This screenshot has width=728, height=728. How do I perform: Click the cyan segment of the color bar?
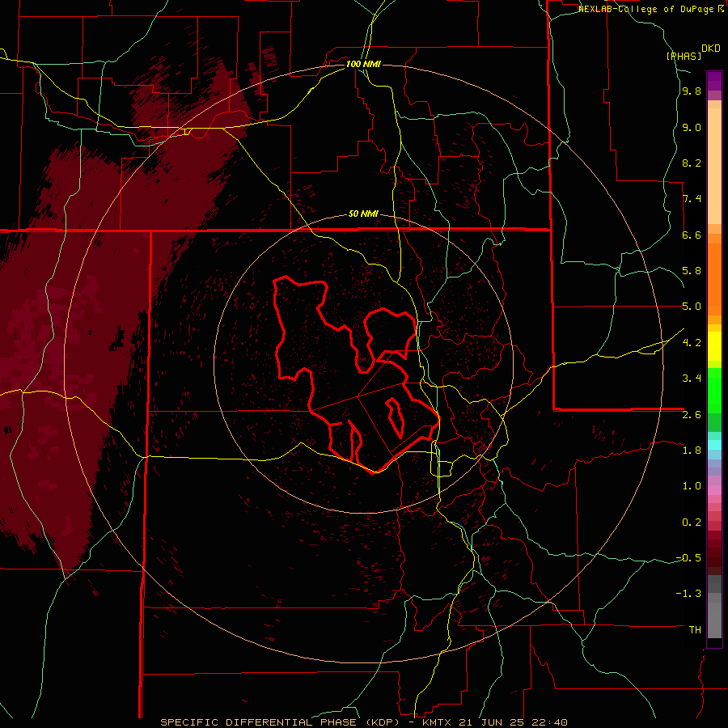714,445
